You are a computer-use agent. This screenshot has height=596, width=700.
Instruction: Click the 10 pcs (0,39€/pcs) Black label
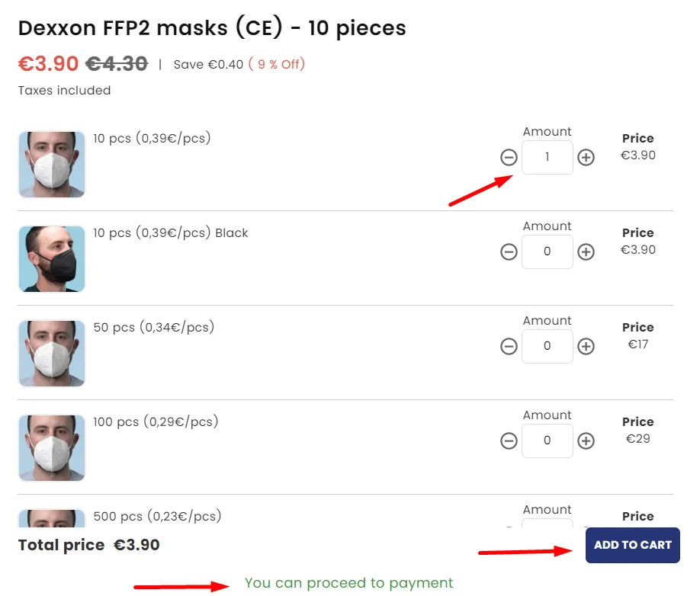coord(171,233)
